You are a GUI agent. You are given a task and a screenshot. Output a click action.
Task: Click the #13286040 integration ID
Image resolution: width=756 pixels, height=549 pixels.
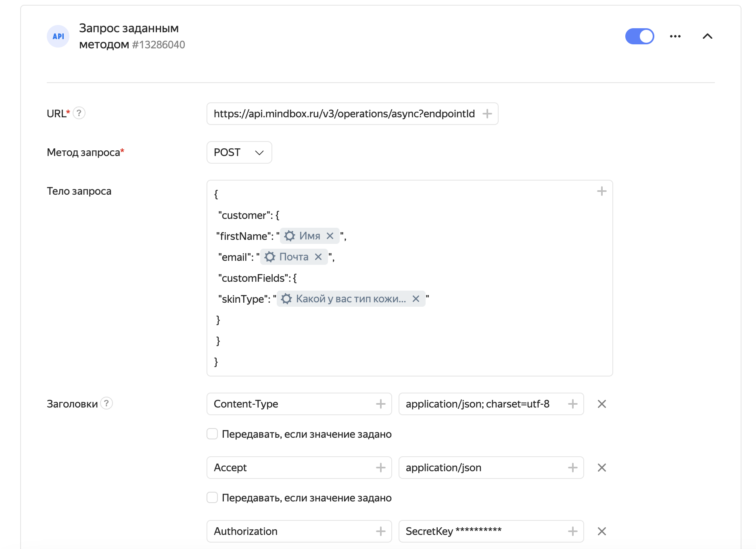(159, 44)
